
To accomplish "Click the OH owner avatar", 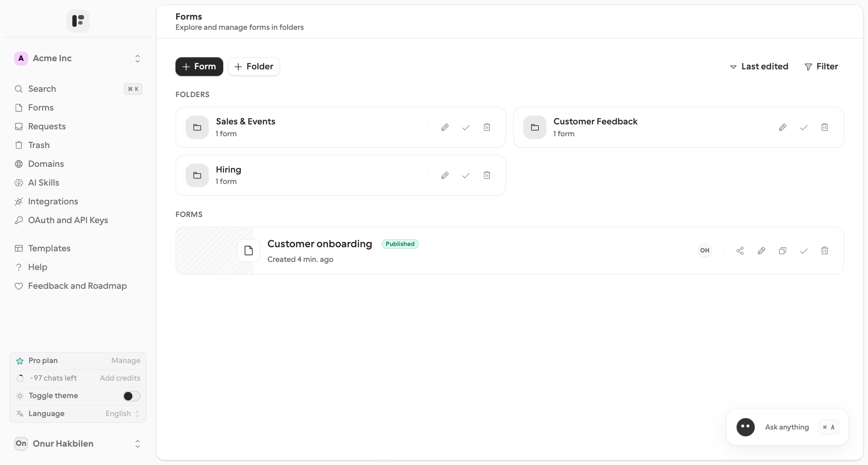I will tap(705, 250).
